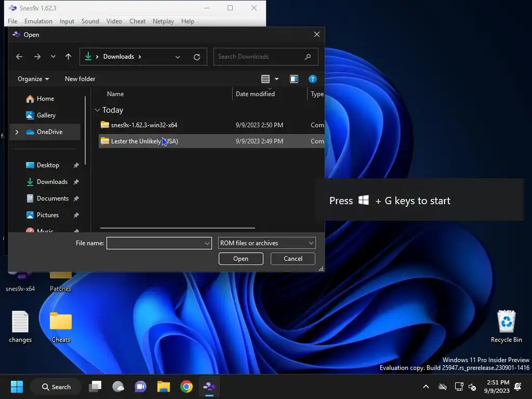Expand address bar previous locations dropdown
The height and width of the screenshot is (399, 532).
178,57
